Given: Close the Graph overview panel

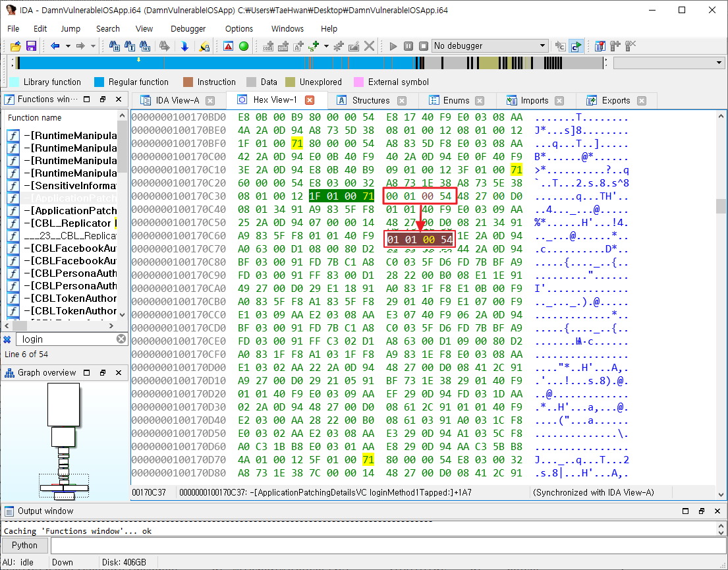Looking at the screenshot, I should pyautogui.click(x=119, y=372).
